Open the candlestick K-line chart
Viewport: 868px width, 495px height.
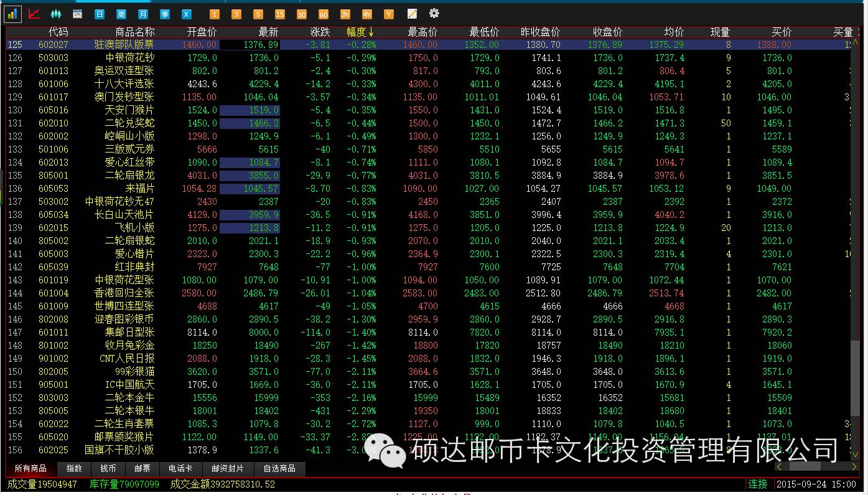56,14
